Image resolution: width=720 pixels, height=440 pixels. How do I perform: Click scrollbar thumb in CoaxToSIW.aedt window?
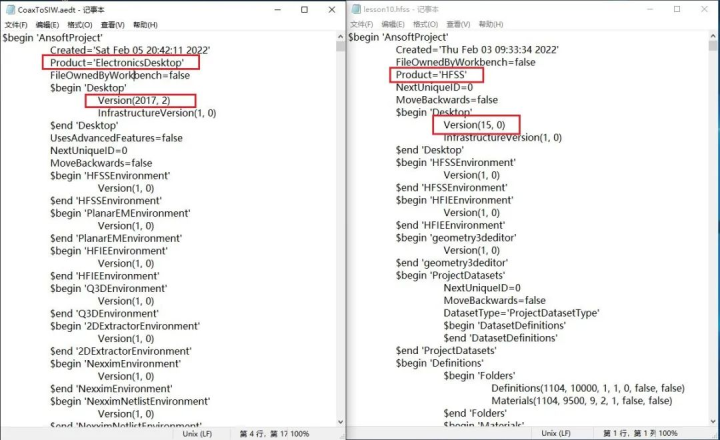(x=340, y=46)
